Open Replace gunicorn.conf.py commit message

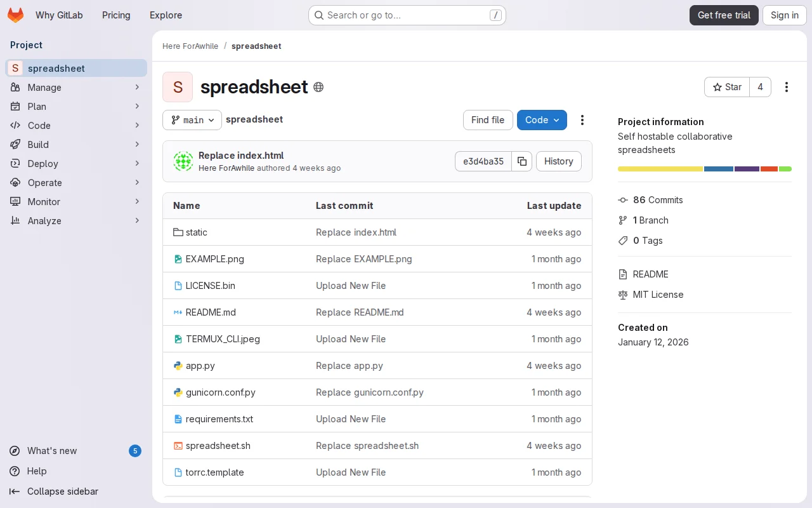pos(370,392)
